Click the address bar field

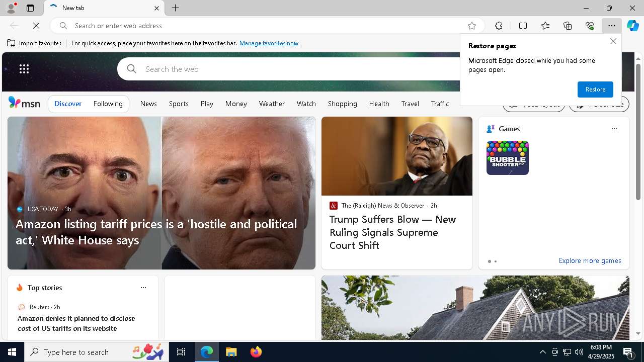(267, 26)
